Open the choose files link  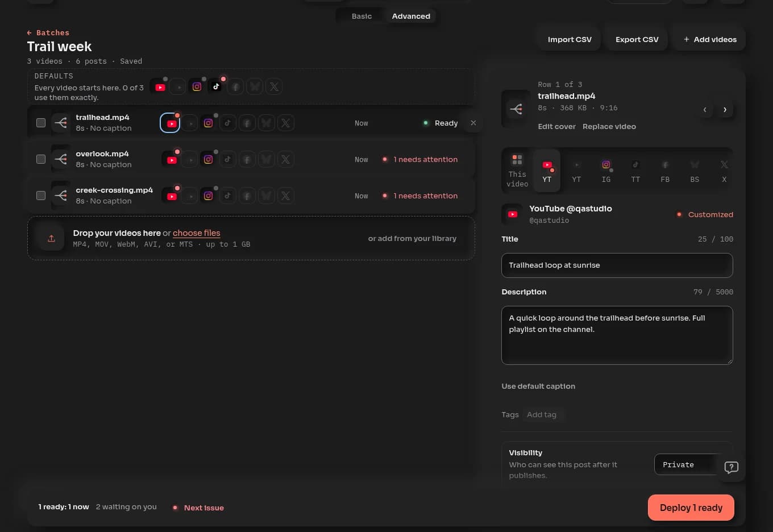(197, 233)
